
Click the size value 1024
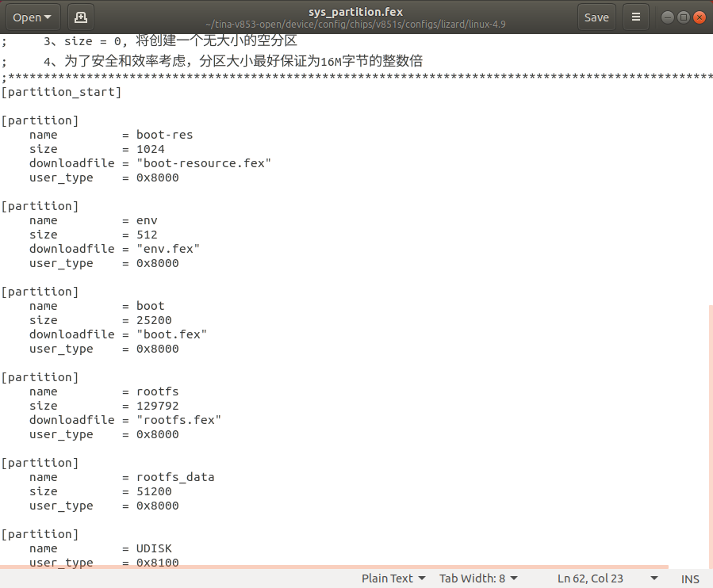151,149
